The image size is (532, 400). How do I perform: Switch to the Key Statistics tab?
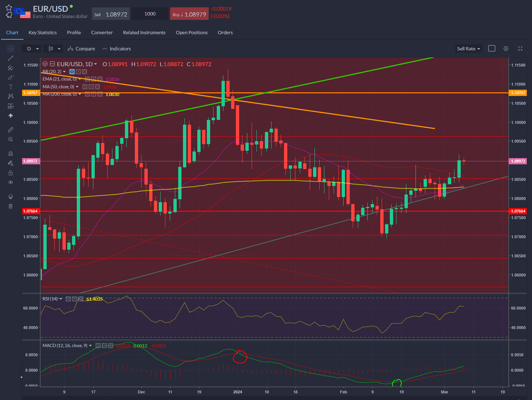(42, 32)
